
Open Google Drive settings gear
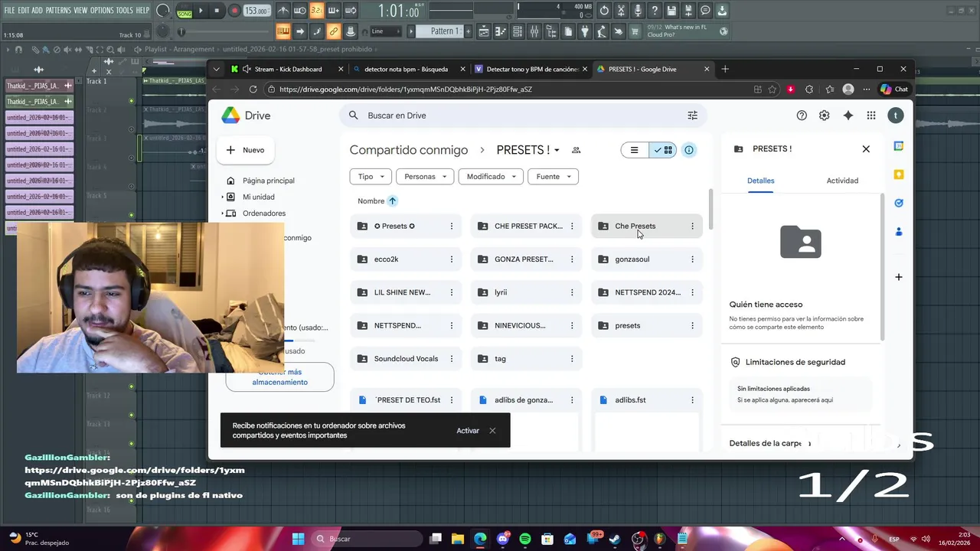pyautogui.click(x=824, y=116)
